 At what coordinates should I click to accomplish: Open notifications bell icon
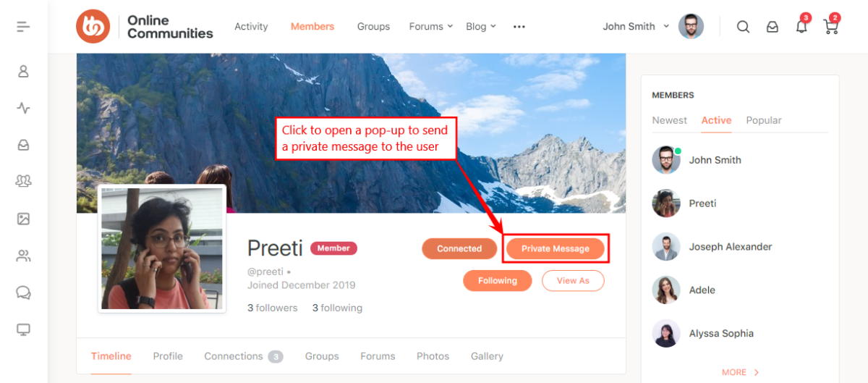[801, 27]
